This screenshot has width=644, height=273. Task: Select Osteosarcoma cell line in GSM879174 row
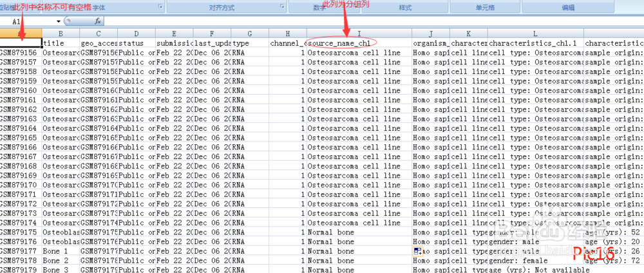[359, 223]
